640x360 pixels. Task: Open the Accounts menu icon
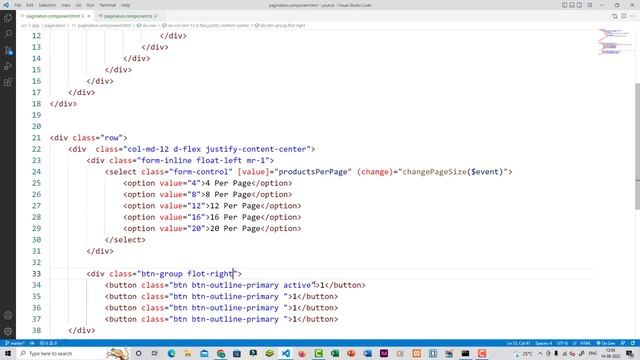(8, 315)
